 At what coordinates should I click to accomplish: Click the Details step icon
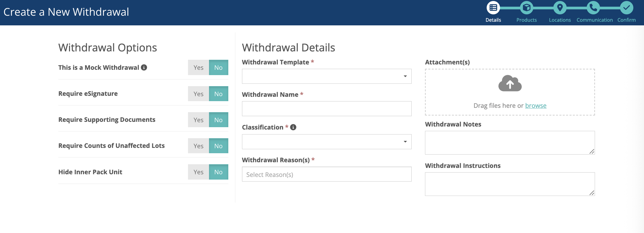pos(493,8)
